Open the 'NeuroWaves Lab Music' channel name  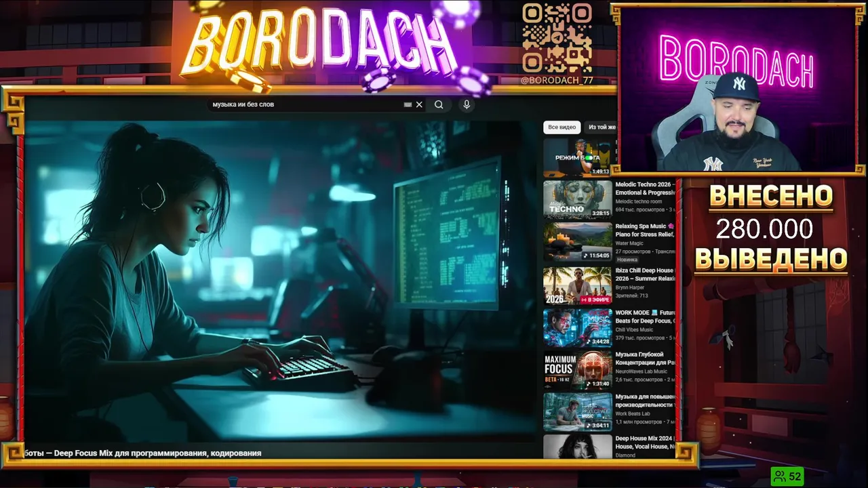[x=642, y=371]
